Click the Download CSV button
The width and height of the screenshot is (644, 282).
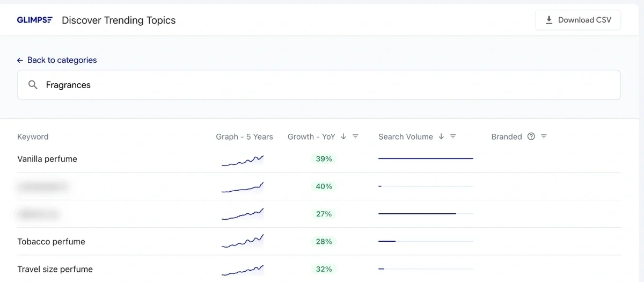click(578, 20)
